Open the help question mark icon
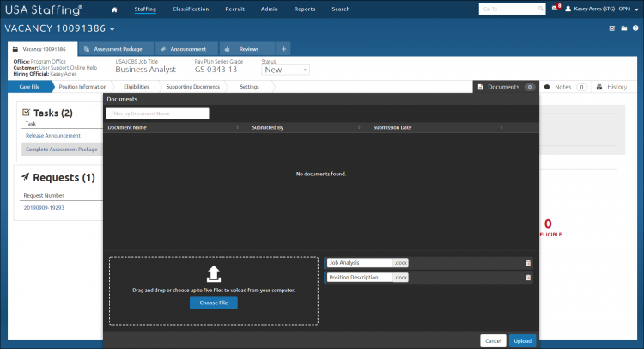 [635, 28]
